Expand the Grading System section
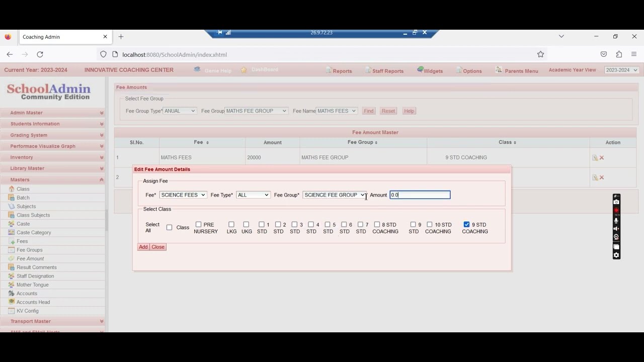Screen dimensions: 644x362 click(53, 135)
